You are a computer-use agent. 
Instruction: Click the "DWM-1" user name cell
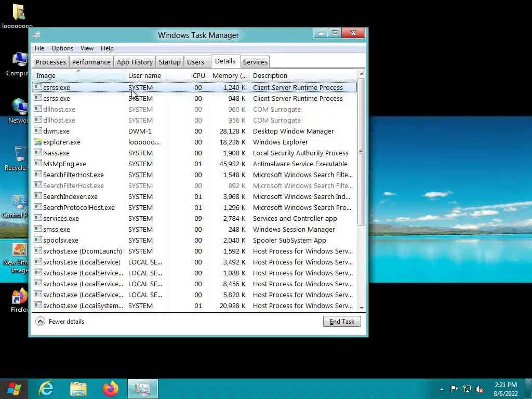140,131
